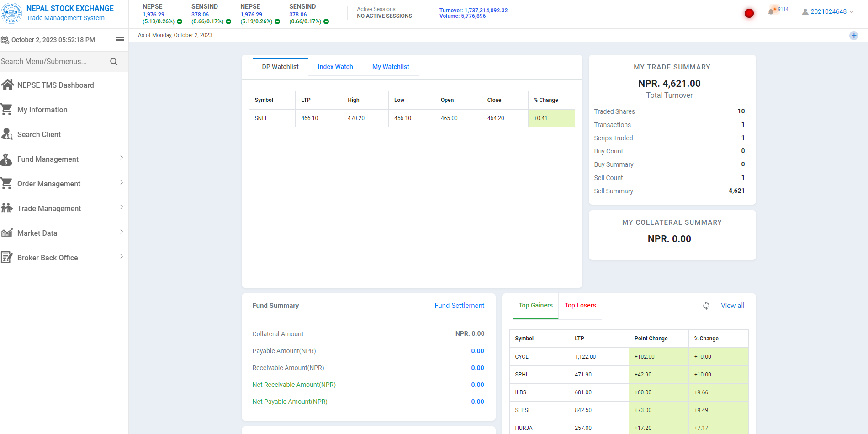Click the My Information cart icon

(6, 109)
